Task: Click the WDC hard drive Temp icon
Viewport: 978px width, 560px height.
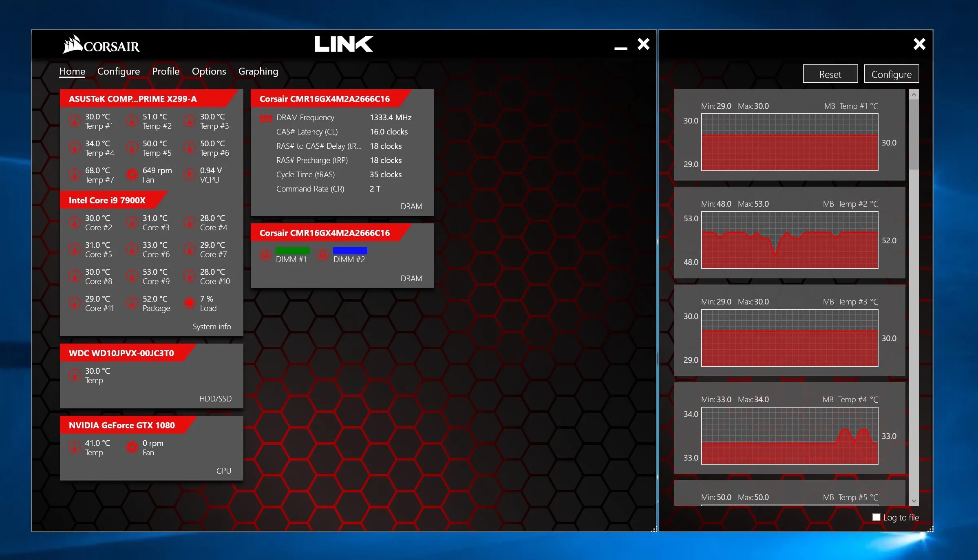Action: pyautogui.click(x=74, y=375)
